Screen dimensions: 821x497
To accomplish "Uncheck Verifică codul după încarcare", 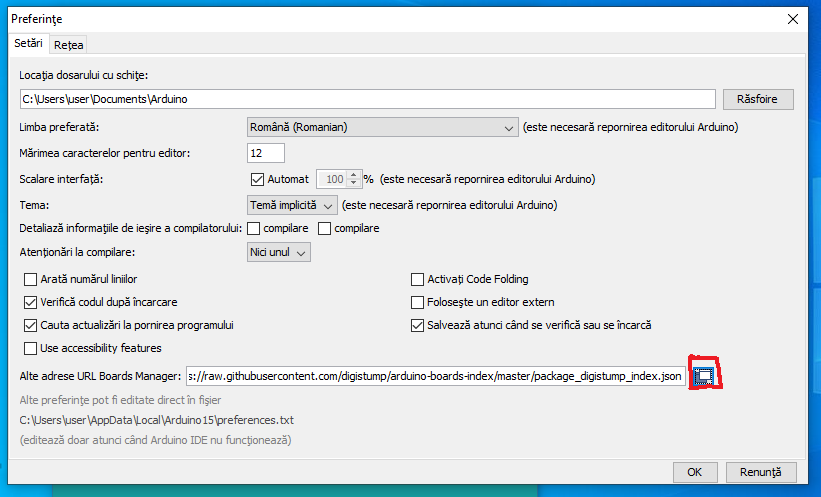I will point(31,302).
